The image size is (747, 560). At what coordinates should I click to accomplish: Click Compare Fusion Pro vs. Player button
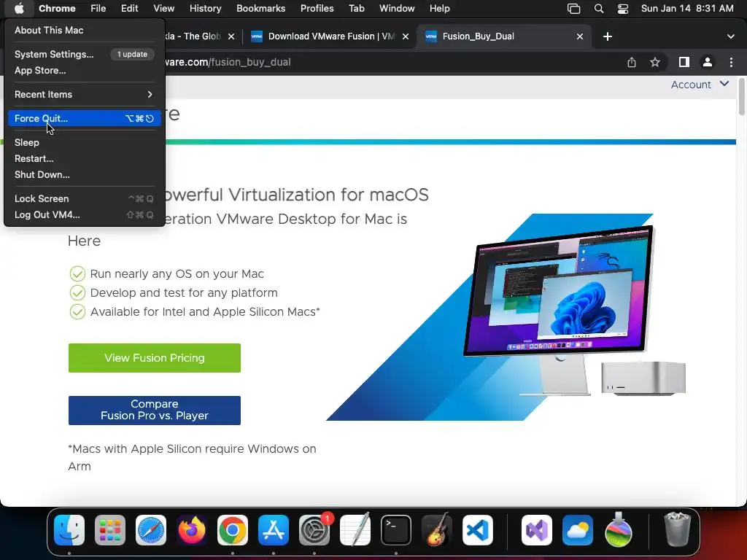155,411
